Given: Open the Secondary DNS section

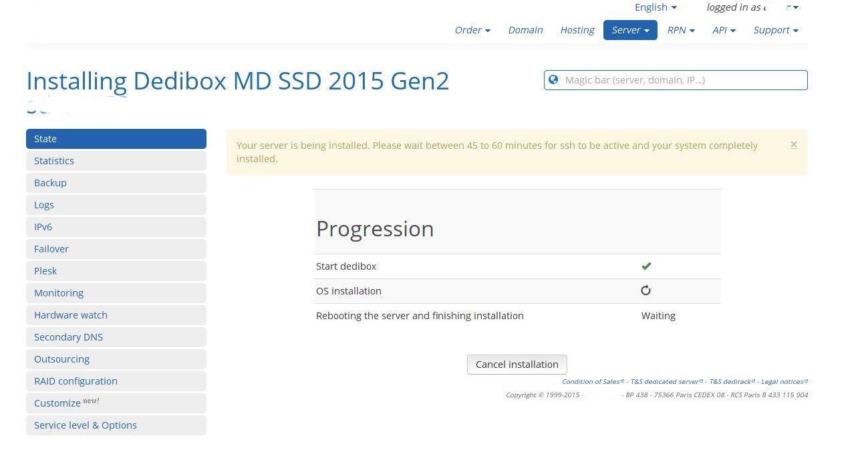Looking at the screenshot, I should (x=116, y=337).
